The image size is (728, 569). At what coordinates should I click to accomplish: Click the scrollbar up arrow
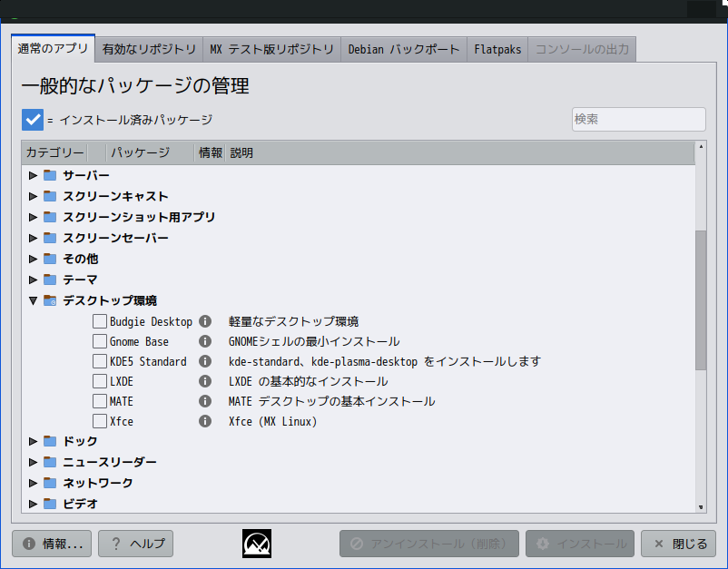tap(701, 147)
